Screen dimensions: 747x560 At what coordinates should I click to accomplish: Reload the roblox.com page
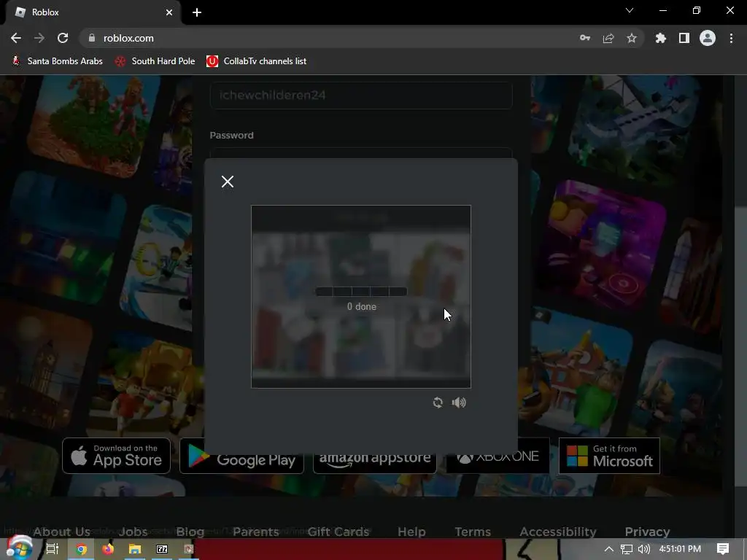63,38
